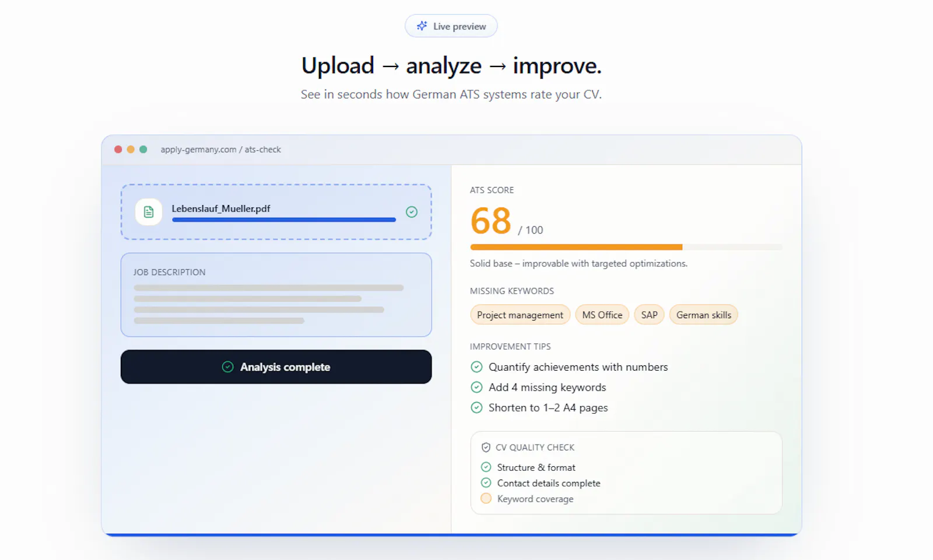Click the ATS SCORE label
Viewport: 933px width, 560px height.
tap(492, 190)
